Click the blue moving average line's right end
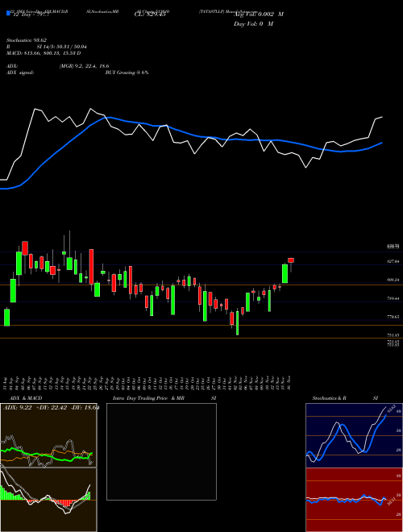 382,143
